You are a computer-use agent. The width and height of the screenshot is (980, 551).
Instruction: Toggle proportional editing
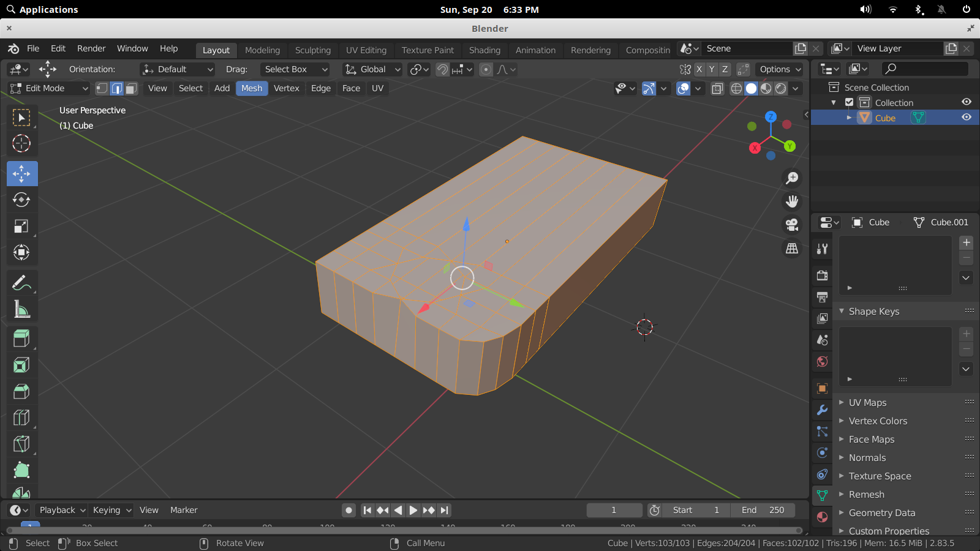(486, 69)
